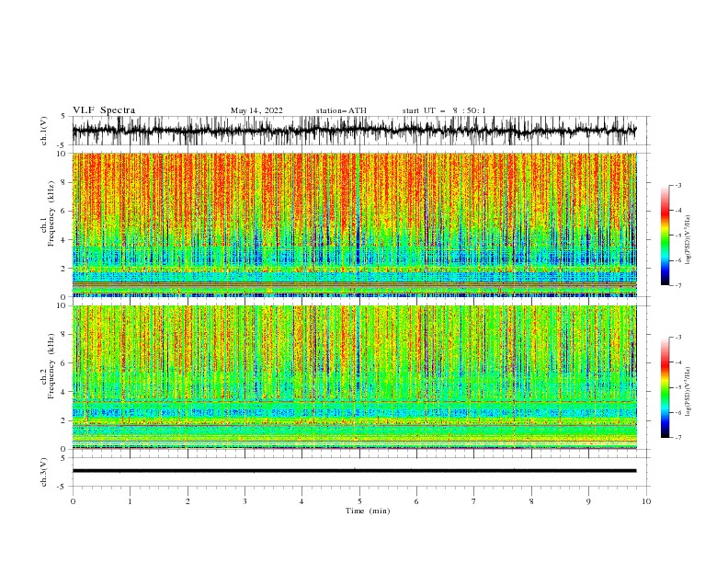Click the color bar beside ch.1 spectrogram
Viewport: 728px width, 563px height.
point(665,236)
